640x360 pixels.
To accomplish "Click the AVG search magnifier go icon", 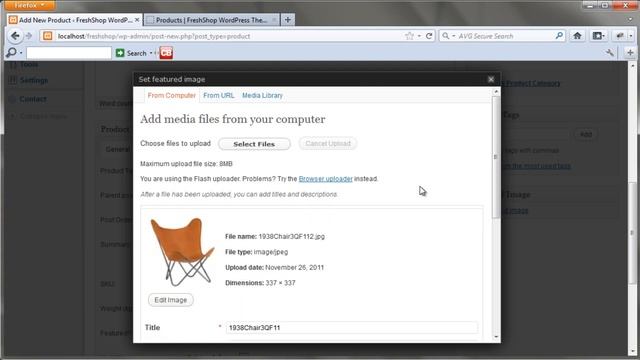I will tap(559, 36).
